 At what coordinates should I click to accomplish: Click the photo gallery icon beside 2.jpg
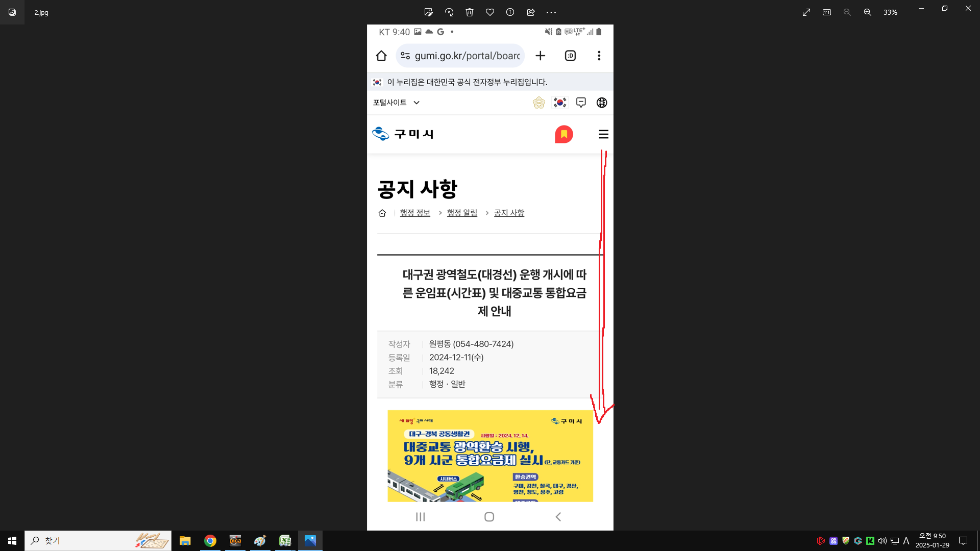click(x=12, y=12)
